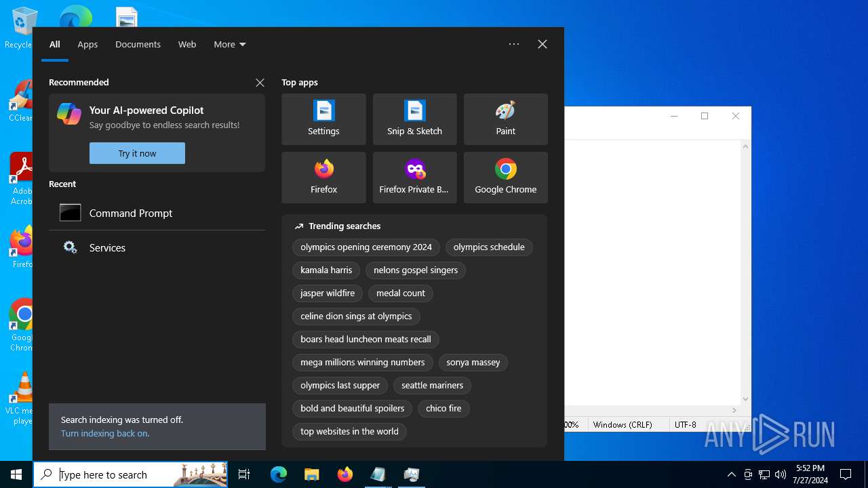
Task: Switch to the Web search tab
Action: pyautogui.click(x=187, y=44)
